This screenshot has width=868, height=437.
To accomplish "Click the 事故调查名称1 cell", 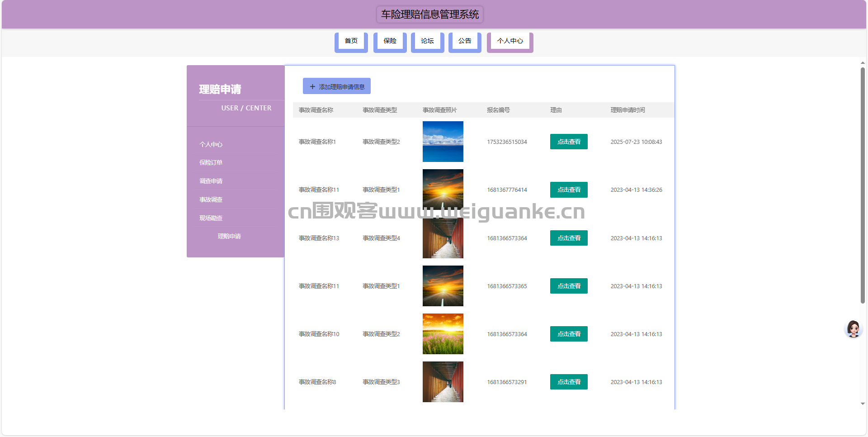I will 317,142.
